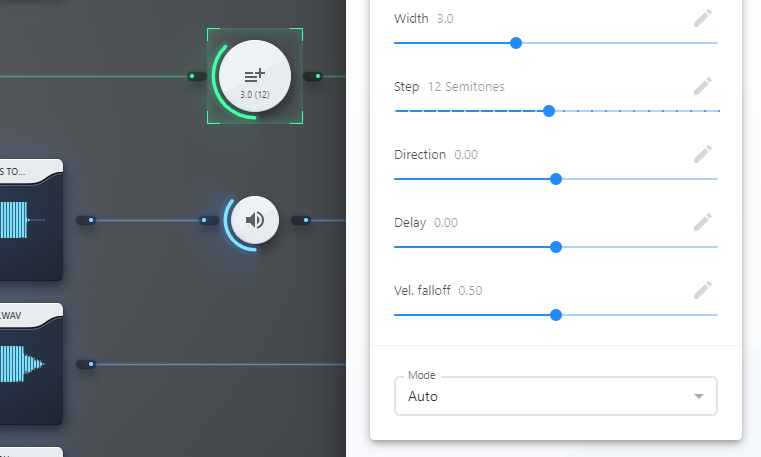Click output port of the .WAV sample
The image size is (761, 457).
pos(86,364)
